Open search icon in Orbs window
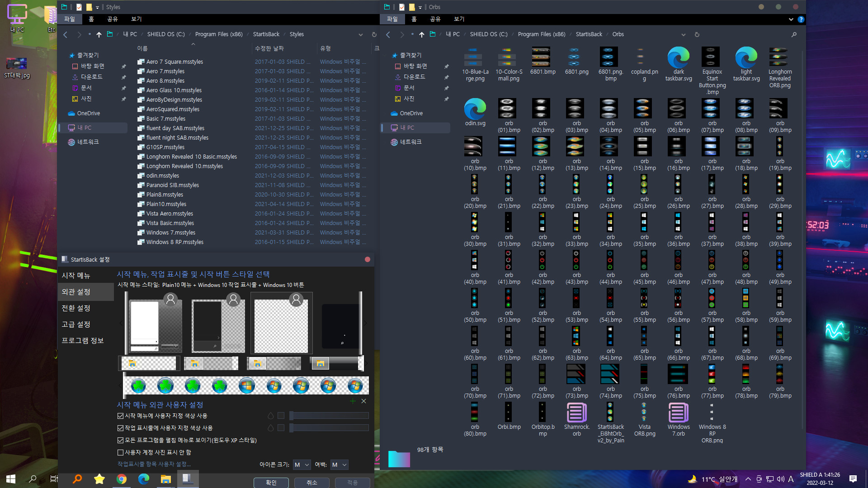The width and height of the screenshot is (868, 488). [x=794, y=34]
